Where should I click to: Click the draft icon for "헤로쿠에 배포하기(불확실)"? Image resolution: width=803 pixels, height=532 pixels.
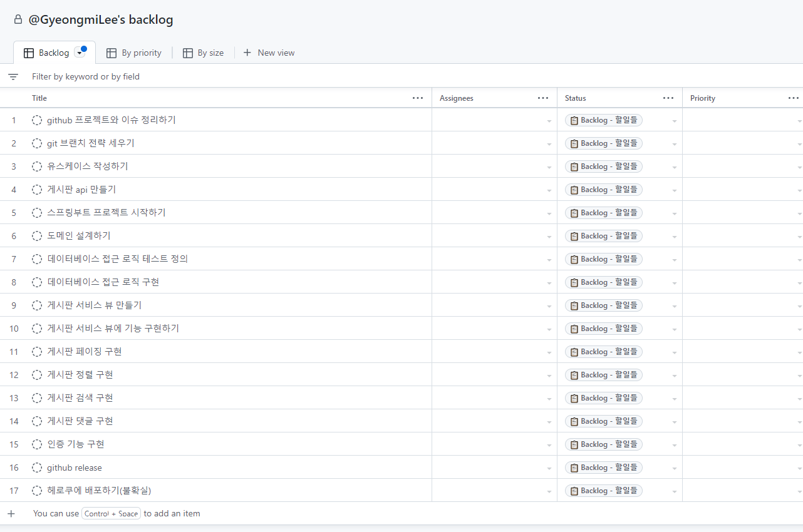point(37,491)
